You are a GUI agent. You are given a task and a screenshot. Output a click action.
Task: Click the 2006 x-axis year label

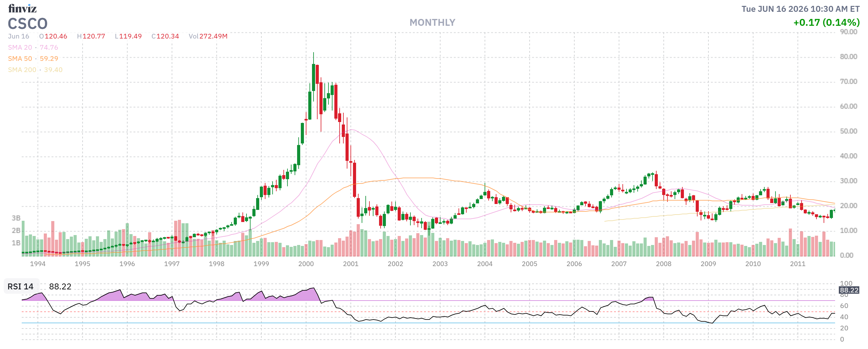pyautogui.click(x=574, y=264)
